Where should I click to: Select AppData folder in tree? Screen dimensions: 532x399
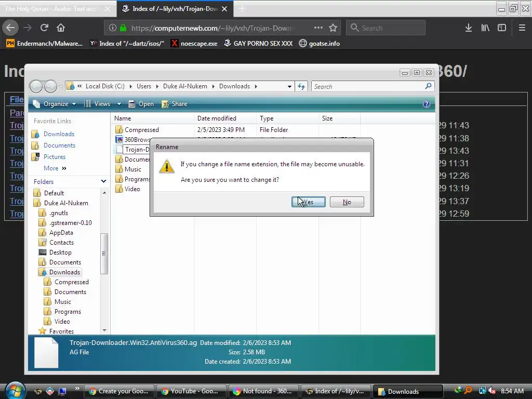pos(61,233)
